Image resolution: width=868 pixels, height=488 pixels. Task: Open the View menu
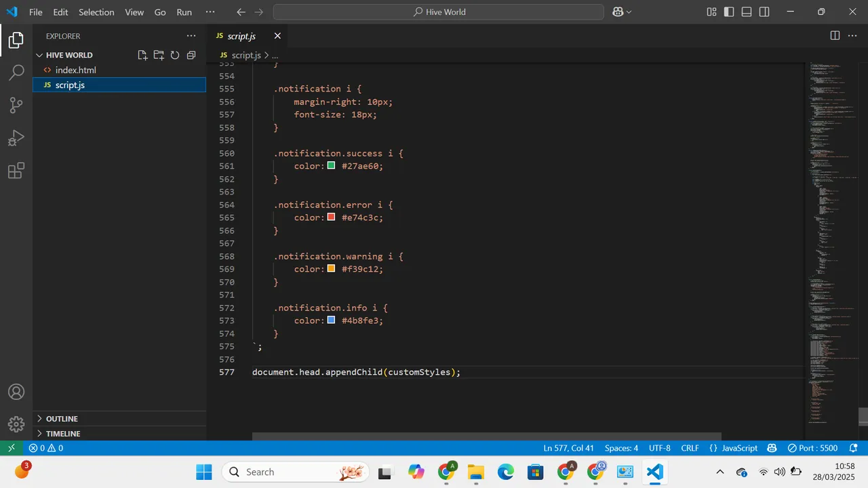point(134,12)
